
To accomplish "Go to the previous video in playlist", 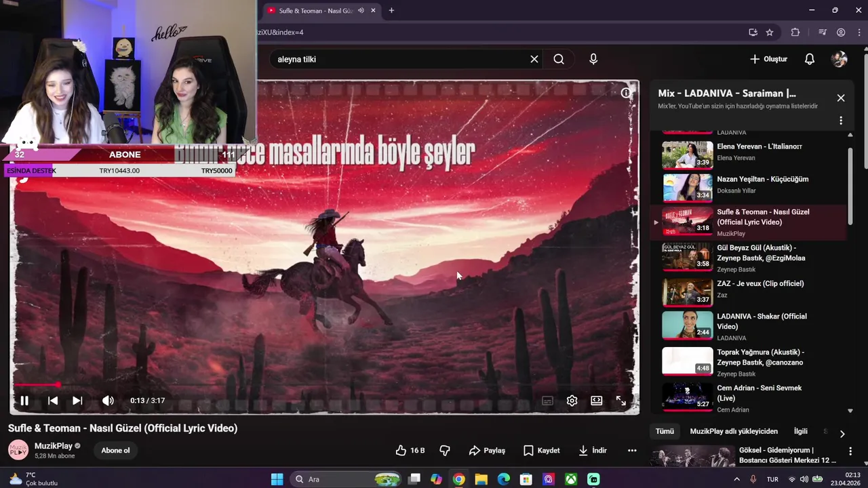I will click(53, 401).
